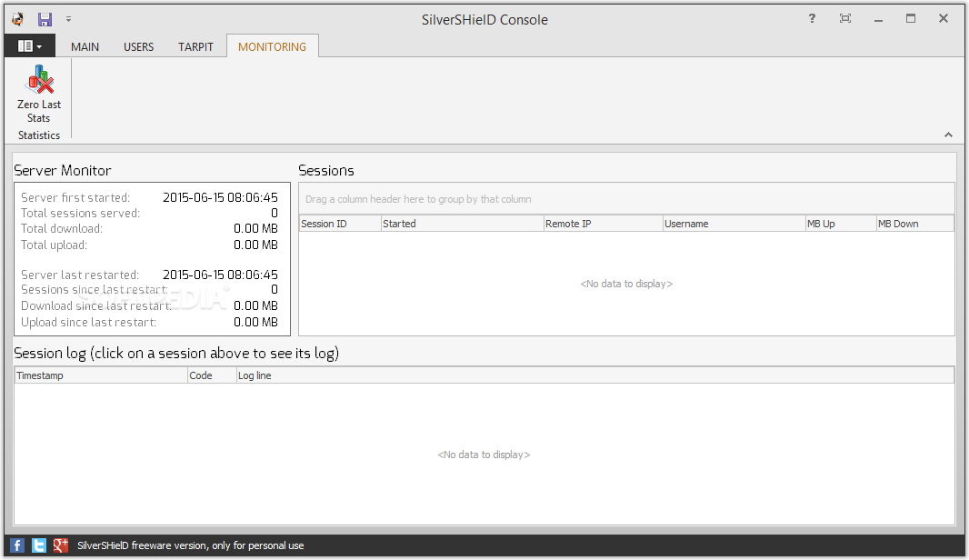Click the Log line column header

click(x=595, y=375)
